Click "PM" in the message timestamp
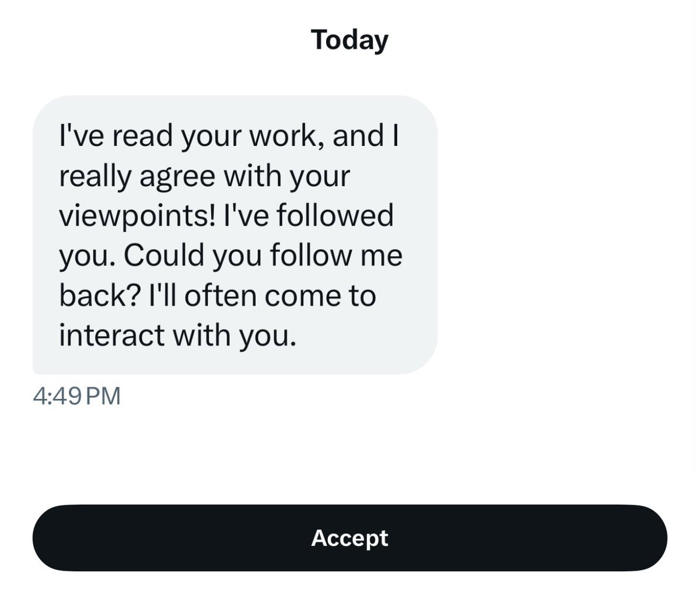Screen dimensions: 700x591 pyautogui.click(x=103, y=396)
